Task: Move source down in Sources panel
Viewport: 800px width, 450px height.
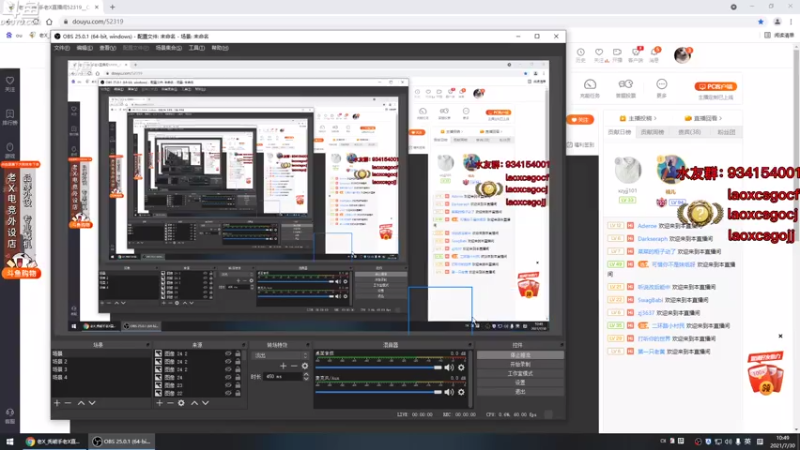Action: [205, 403]
